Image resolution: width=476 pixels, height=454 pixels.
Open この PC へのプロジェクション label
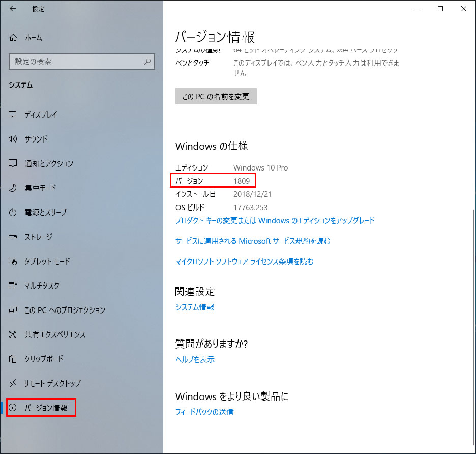[x=65, y=310]
